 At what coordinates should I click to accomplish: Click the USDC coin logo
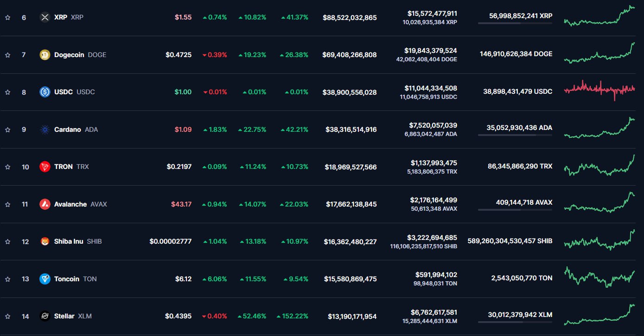point(45,92)
